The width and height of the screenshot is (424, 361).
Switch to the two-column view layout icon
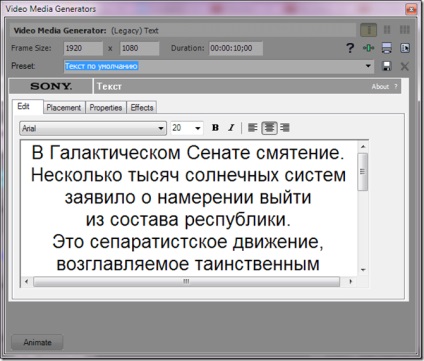point(387,30)
